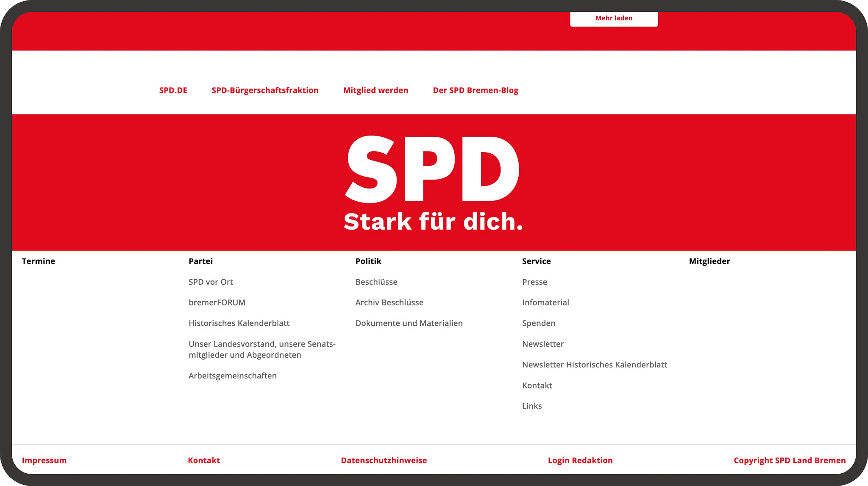Visit Der SPD Bremen-Blog

475,90
